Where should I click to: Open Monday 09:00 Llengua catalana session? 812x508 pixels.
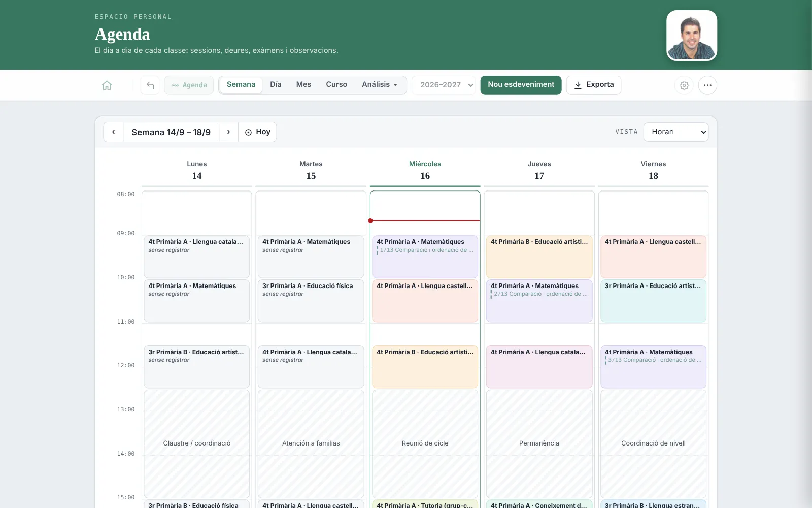point(197,257)
